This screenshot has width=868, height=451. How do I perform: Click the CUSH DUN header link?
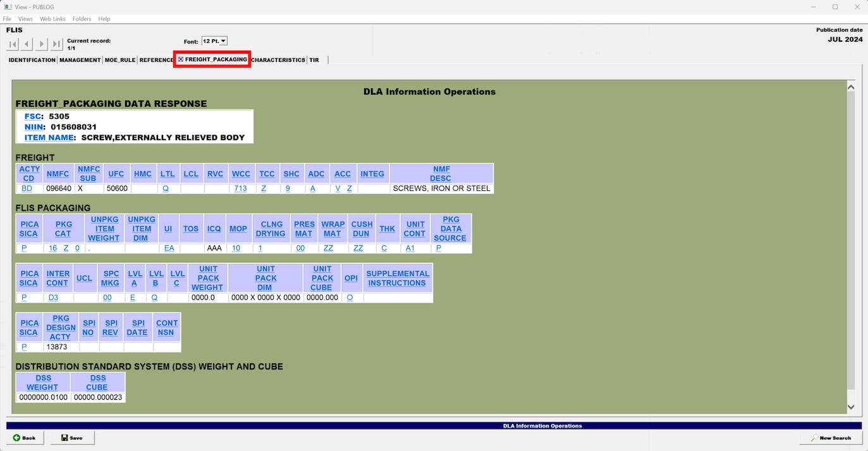pos(362,229)
